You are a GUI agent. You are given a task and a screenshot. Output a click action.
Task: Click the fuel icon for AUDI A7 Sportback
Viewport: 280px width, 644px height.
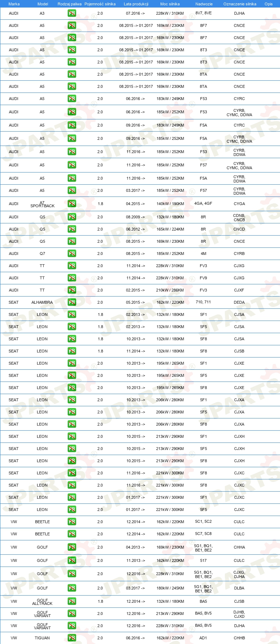[72, 204]
